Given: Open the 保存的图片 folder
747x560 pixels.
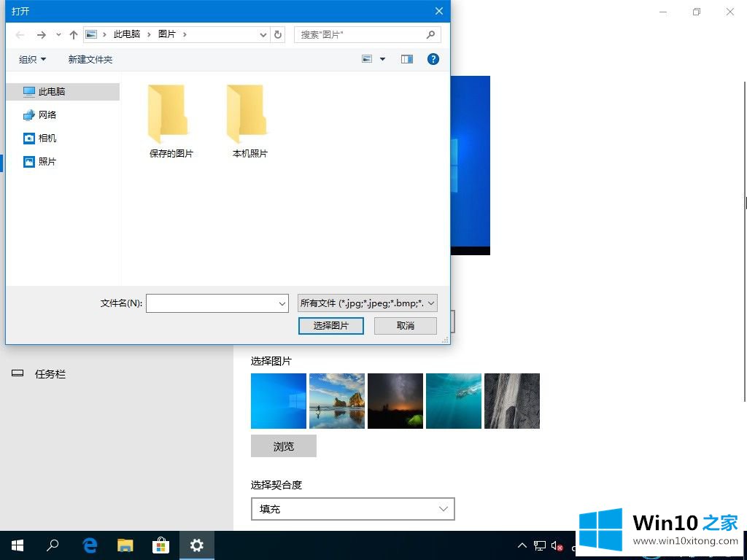Looking at the screenshot, I should pos(171,121).
